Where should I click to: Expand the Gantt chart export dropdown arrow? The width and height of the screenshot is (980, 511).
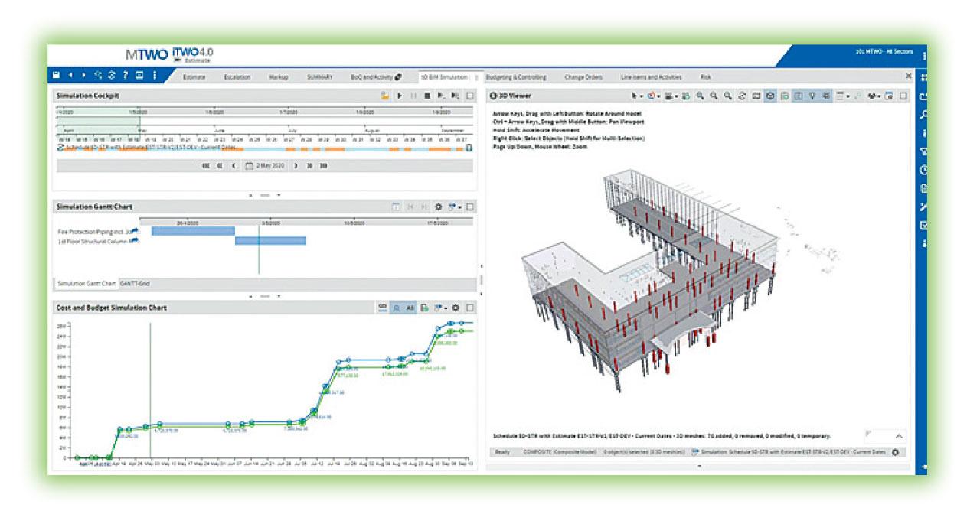pyautogui.click(x=459, y=207)
